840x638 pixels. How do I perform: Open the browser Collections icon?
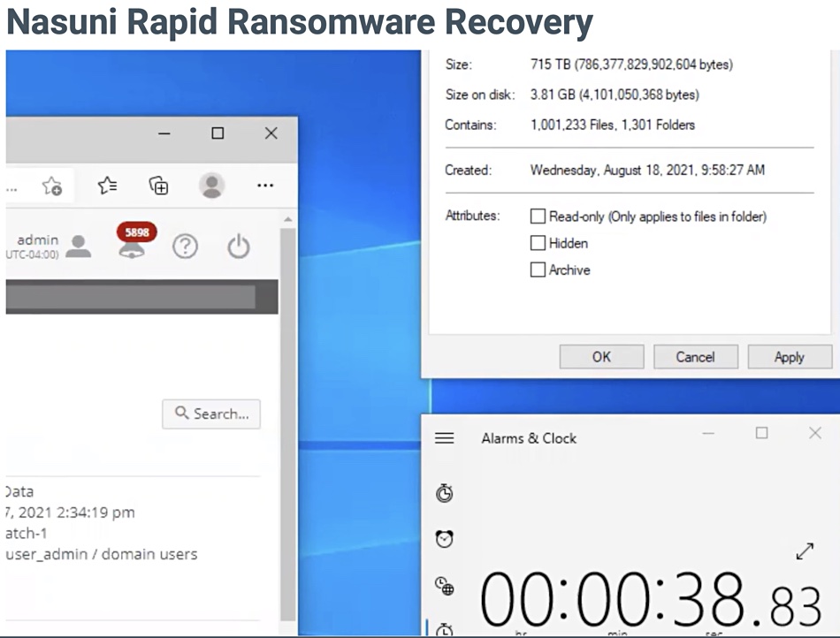click(x=158, y=186)
